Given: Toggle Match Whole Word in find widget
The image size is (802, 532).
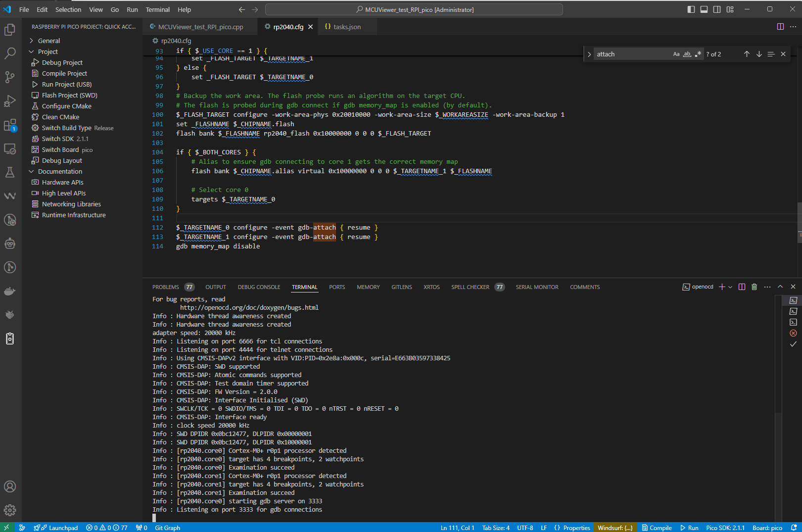Looking at the screenshot, I should pyautogui.click(x=687, y=54).
